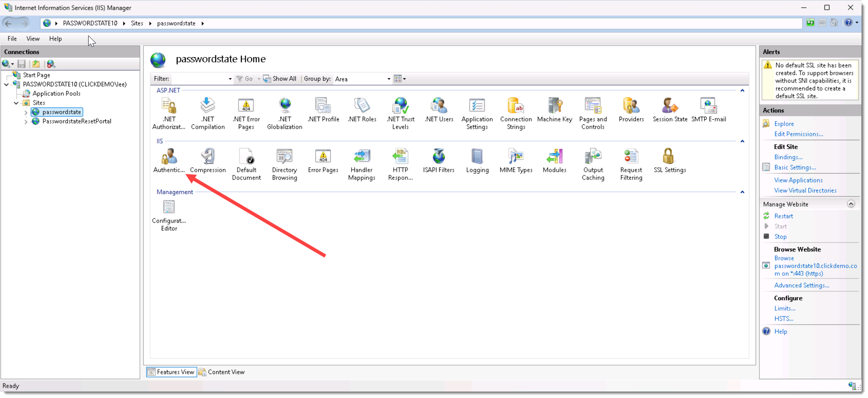The width and height of the screenshot is (868, 398).
Task: Open the Request Filtering feature
Action: [x=631, y=164]
